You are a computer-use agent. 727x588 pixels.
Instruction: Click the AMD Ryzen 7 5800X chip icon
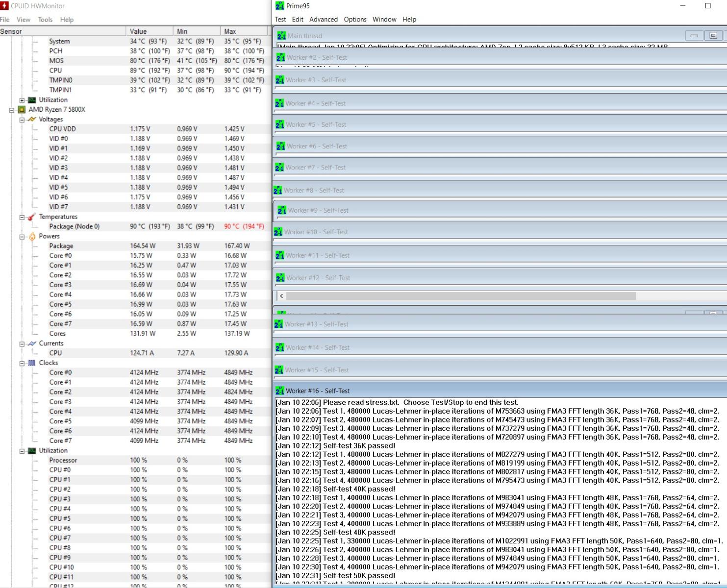(22, 109)
